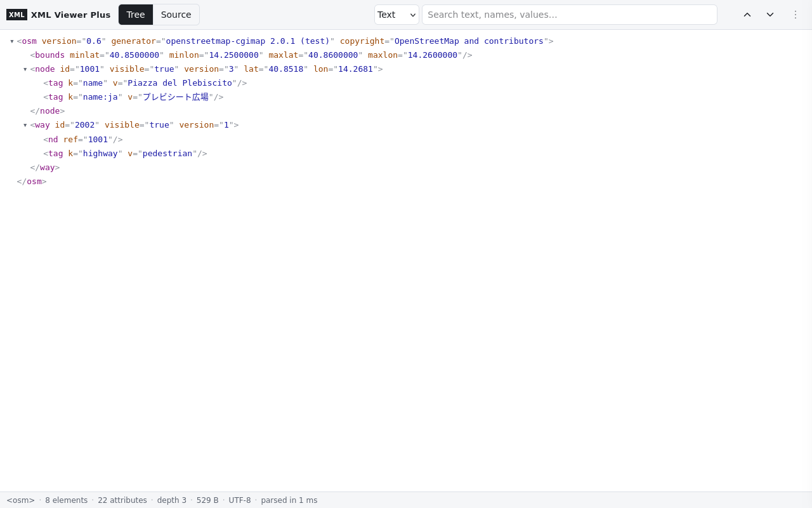The height and width of the screenshot is (508, 812).
Task: Click the parsed in 1 ms entry
Action: coord(289,500)
